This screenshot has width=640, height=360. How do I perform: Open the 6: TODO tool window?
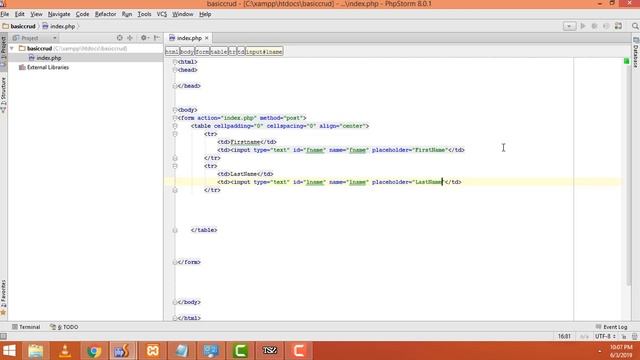click(64, 327)
